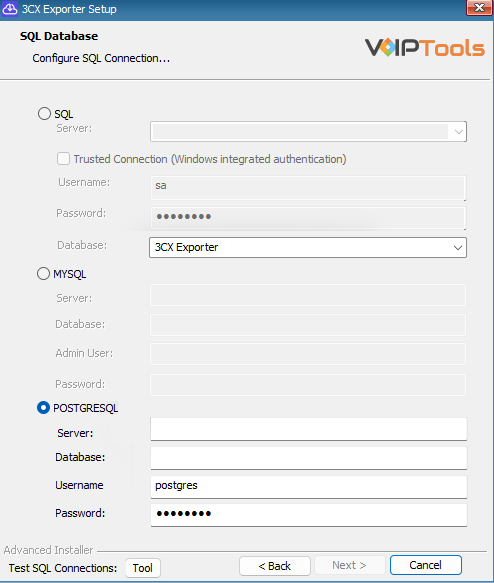Click the SQL Username field containing sa

[308, 188]
